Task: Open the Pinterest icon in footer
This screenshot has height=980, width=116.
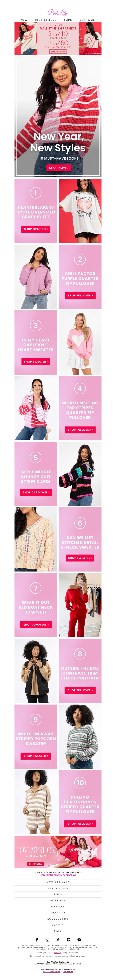Action: pyautogui.click(x=69, y=939)
